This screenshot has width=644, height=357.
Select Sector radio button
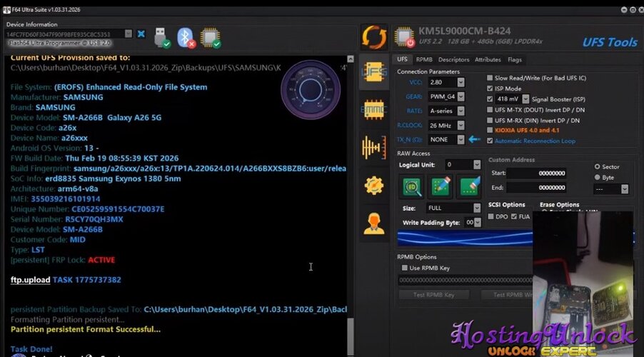click(597, 166)
